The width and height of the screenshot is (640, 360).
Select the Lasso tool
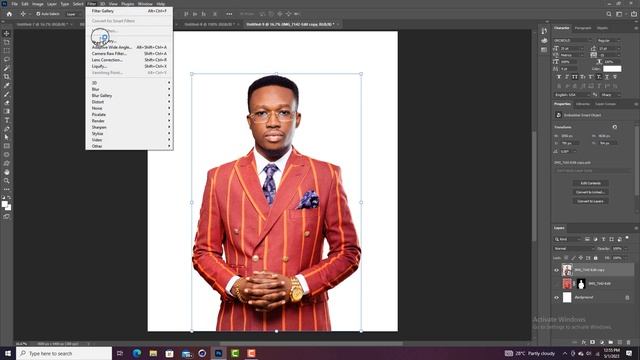tap(7, 59)
